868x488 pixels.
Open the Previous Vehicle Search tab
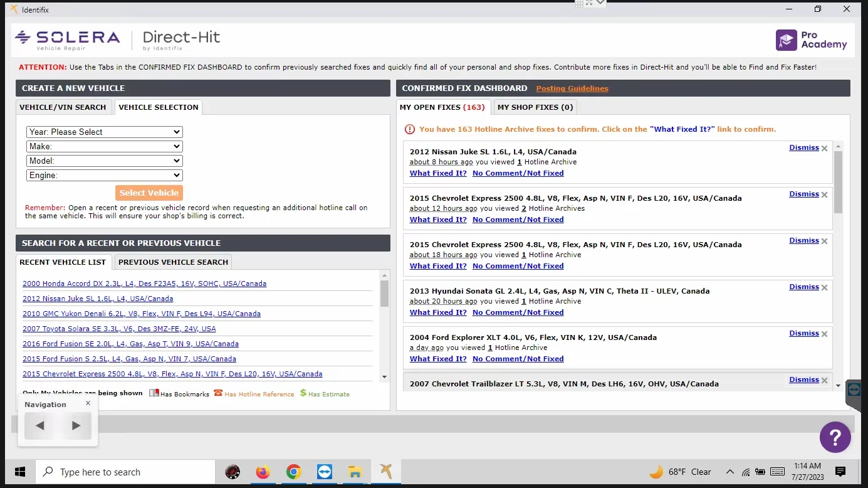click(173, 262)
